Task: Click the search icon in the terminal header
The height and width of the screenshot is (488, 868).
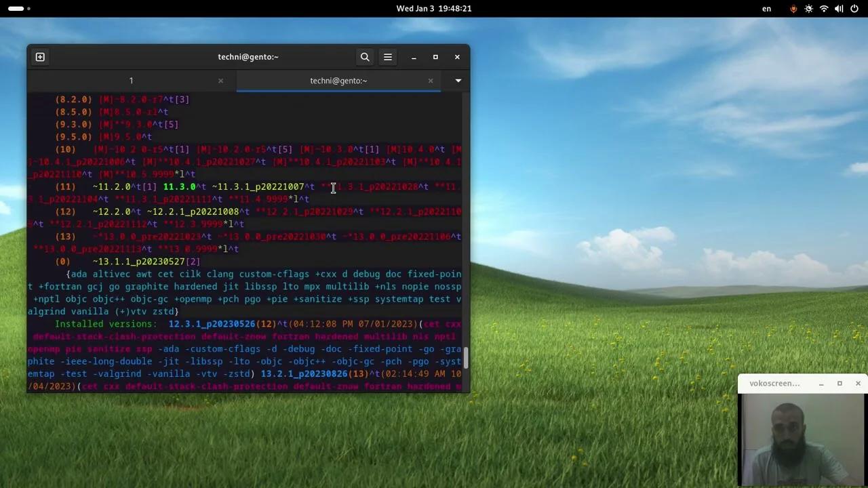Action: click(365, 57)
